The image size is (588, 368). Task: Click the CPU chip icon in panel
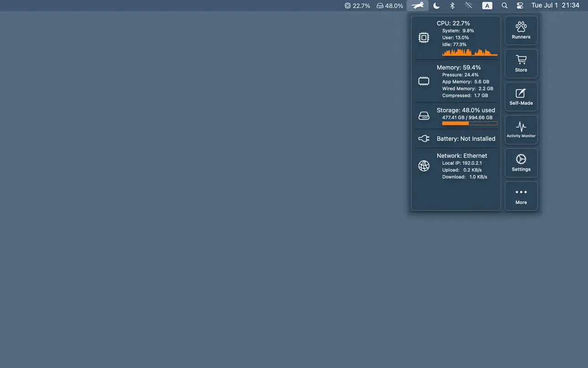click(x=424, y=38)
